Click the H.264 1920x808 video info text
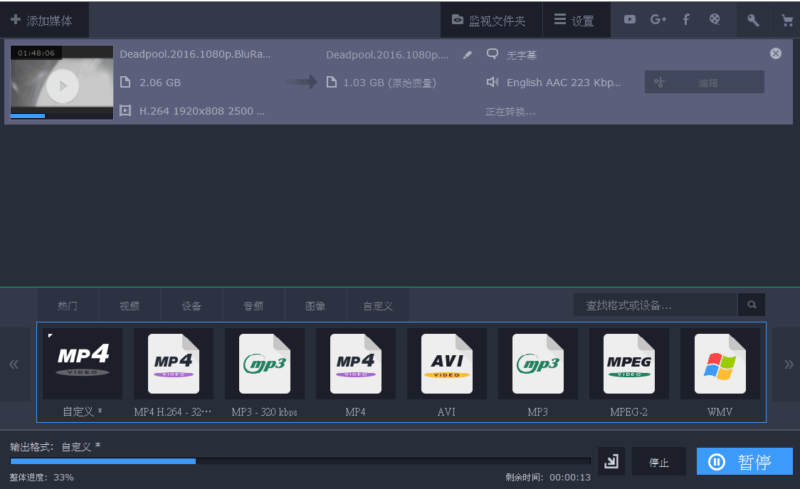Screen dimensions: 800x489 (202, 111)
